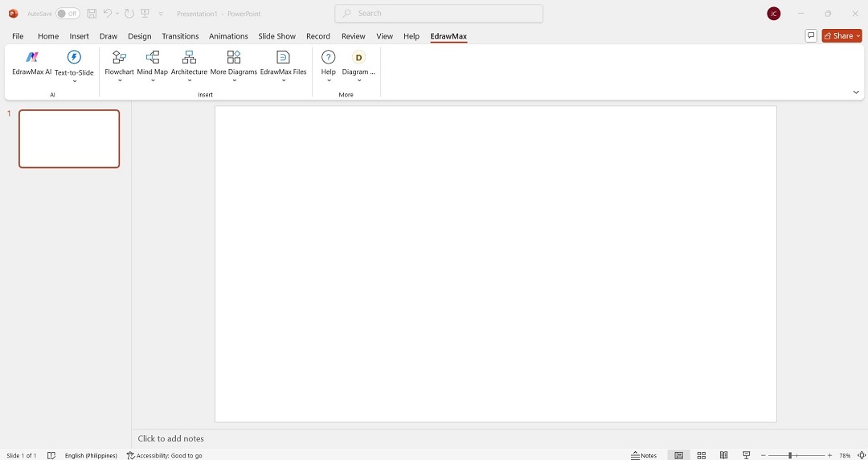Click the JC account avatar
Screen dimensions: 868x460
point(773,14)
